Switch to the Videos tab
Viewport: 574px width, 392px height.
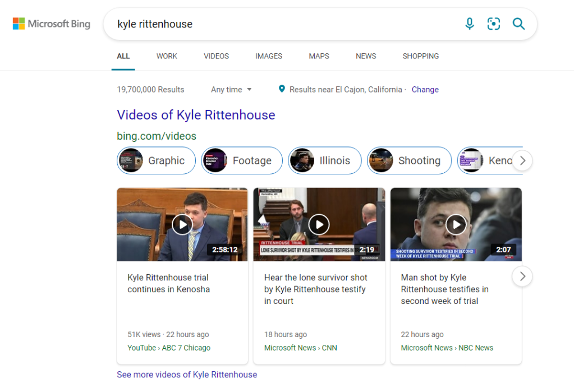click(x=216, y=56)
